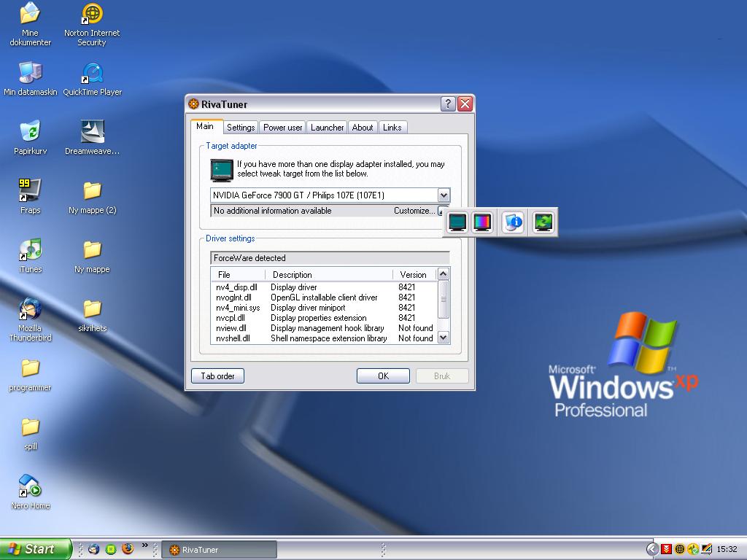747x560 pixels.
Task: Expand the target adapter dropdown list
Action: 444,195
